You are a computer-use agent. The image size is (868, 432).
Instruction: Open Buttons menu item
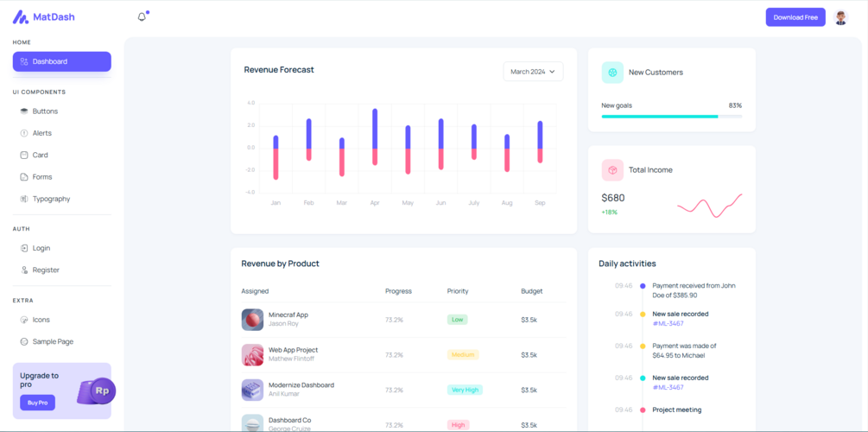pos(62,111)
